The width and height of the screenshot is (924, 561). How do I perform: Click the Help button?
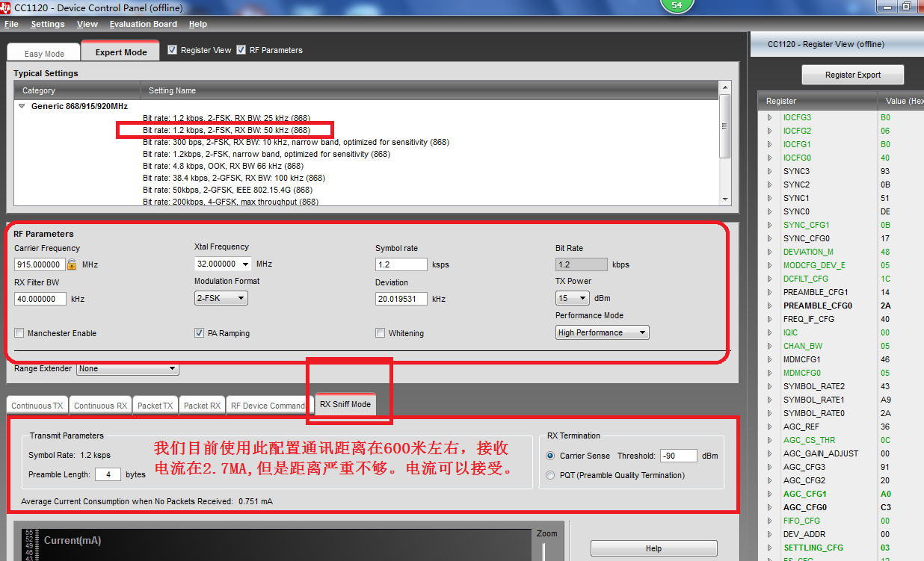(653, 548)
